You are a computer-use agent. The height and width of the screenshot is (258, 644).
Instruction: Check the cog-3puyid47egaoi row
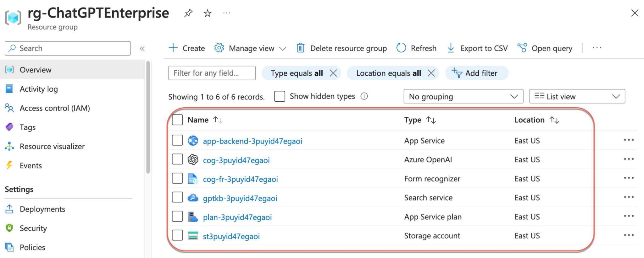pyautogui.click(x=177, y=159)
